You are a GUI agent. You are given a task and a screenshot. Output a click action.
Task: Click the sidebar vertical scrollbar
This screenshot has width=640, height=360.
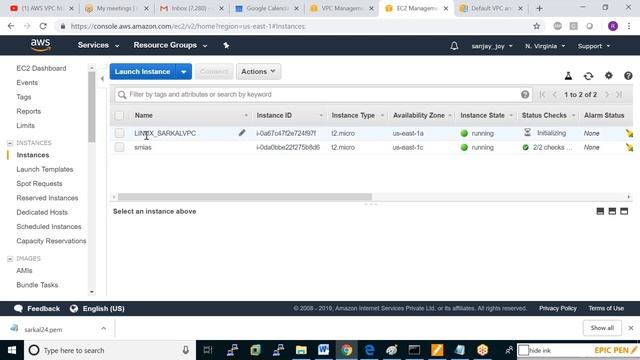pyautogui.click(x=91, y=107)
